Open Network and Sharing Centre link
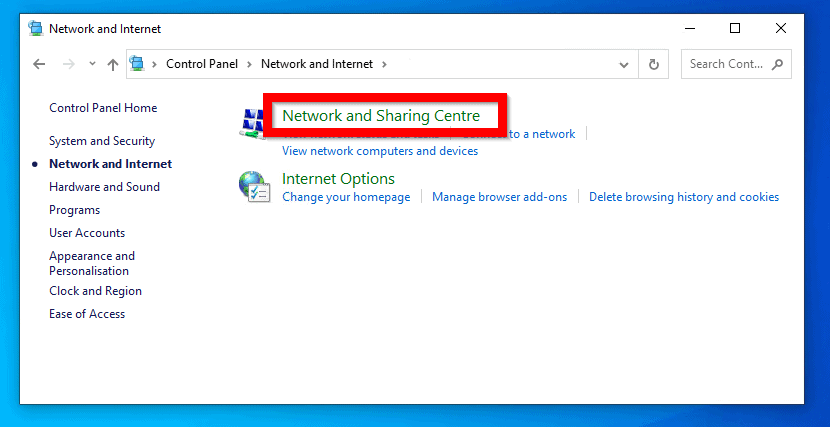830x427 pixels. click(381, 116)
